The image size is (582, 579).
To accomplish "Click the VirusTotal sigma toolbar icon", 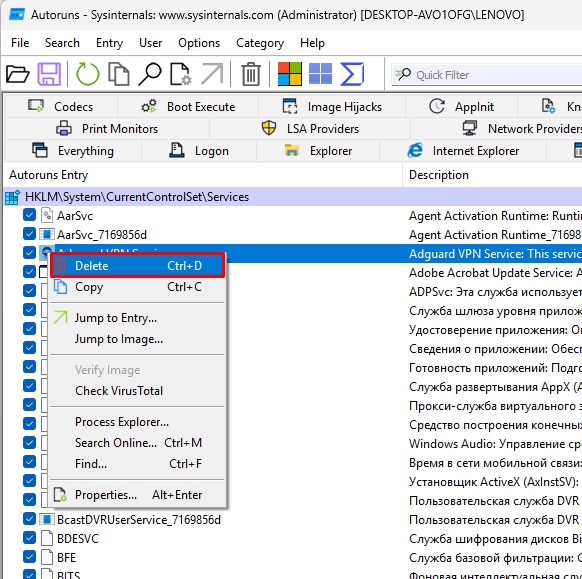I will [x=352, y=74].
